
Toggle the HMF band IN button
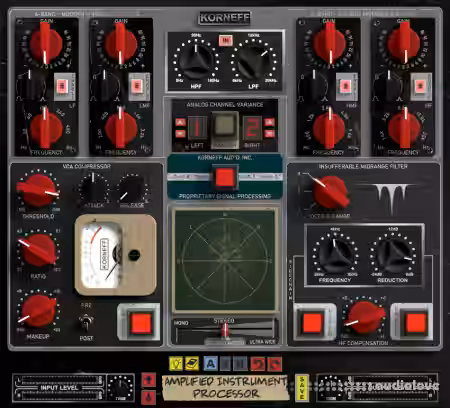[346, 86]
